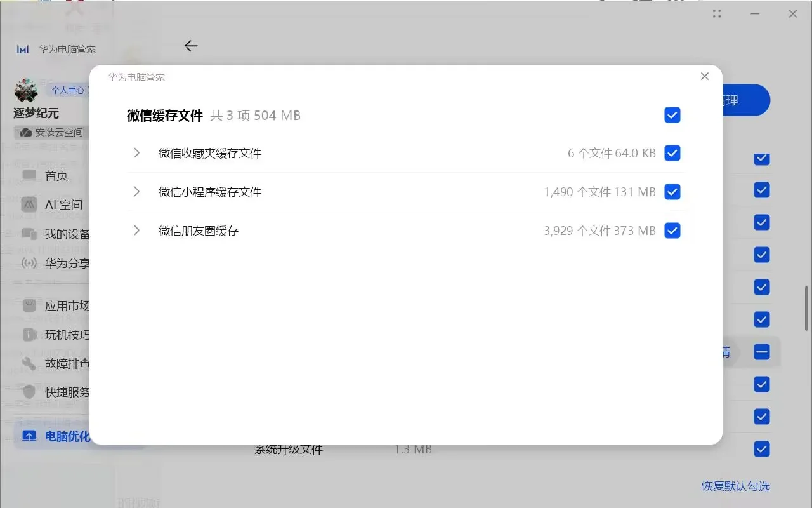Close the 微信缓存文件 dialog
Viewport: 812px width, 508px height.
click(x=704, y=76)
